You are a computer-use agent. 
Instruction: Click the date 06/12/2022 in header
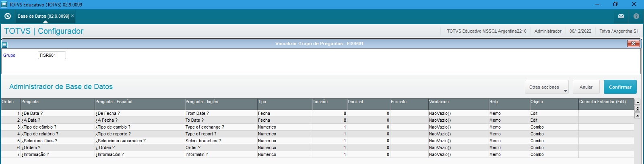[x=580, y=31]
